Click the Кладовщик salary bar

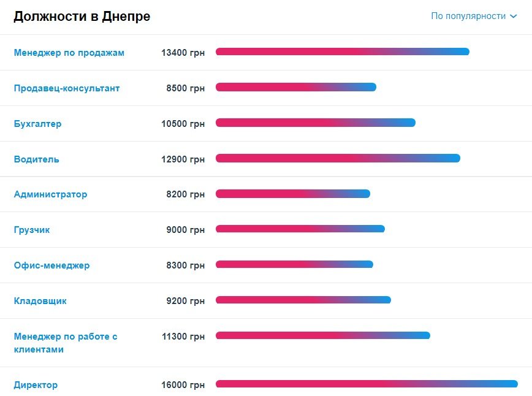click(x=303, y=300)
